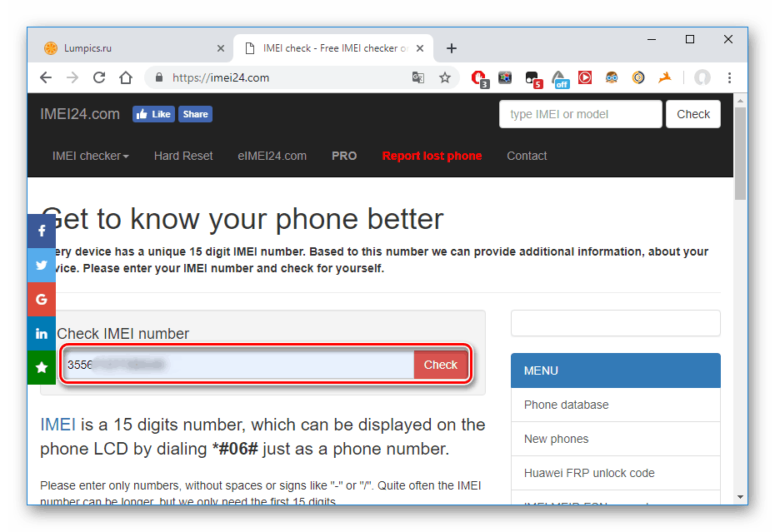Open Huawei FRP unlock code link
Screen dimensions: 775x532
tap(616, 473)
